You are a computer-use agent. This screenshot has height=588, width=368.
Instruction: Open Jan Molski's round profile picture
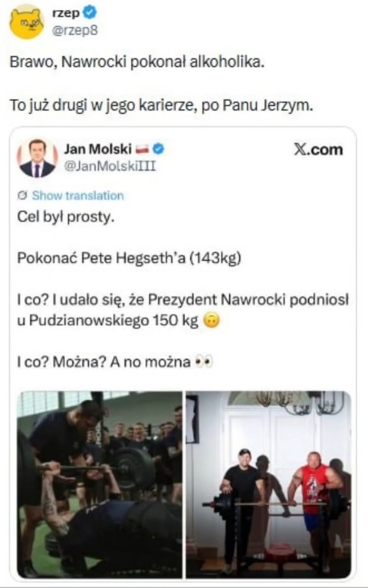click(x=38, y=158)
